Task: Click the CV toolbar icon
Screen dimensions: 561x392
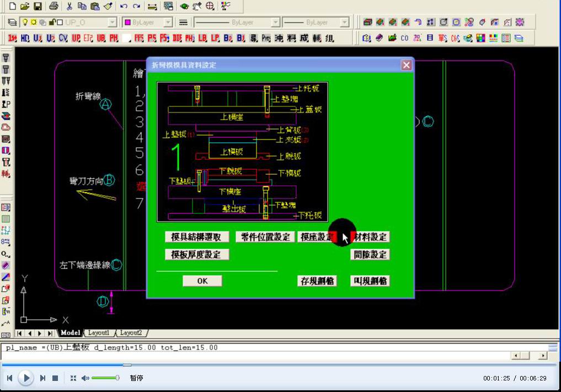Action: 63,38
